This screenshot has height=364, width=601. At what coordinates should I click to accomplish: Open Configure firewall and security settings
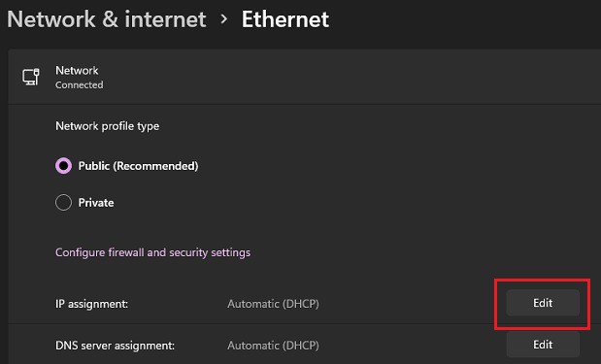[153, 252]
